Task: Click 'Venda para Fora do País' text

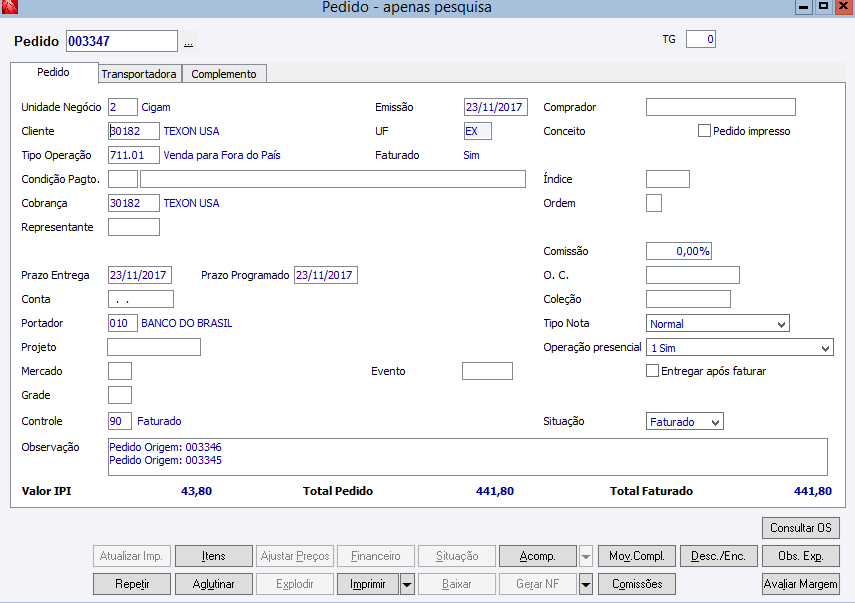Action: [222, 155]
